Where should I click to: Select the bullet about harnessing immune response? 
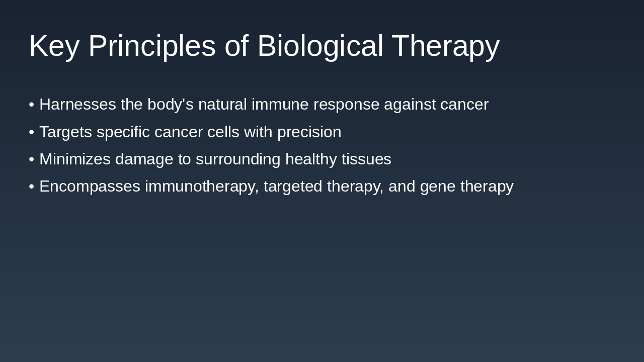[264, 105]
